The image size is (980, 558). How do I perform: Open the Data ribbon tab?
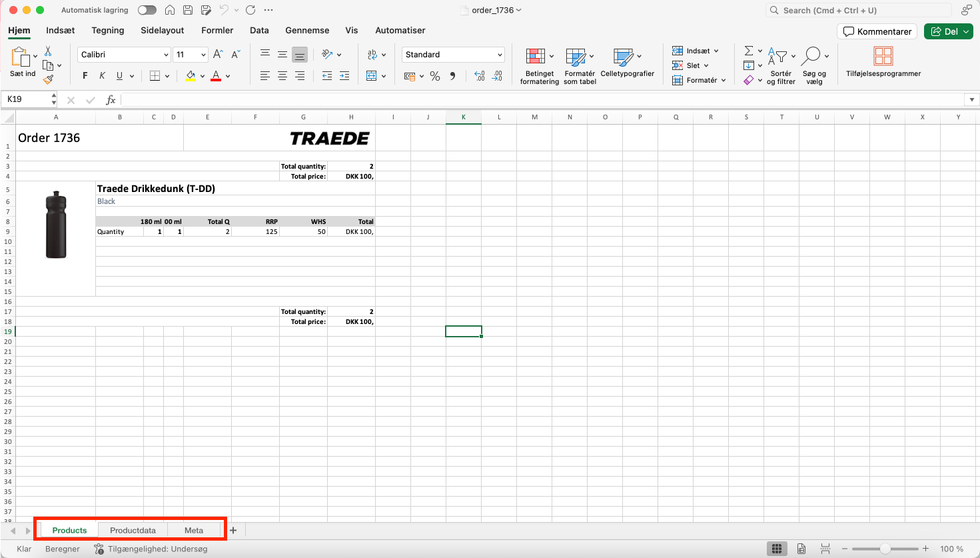[259, 30]
